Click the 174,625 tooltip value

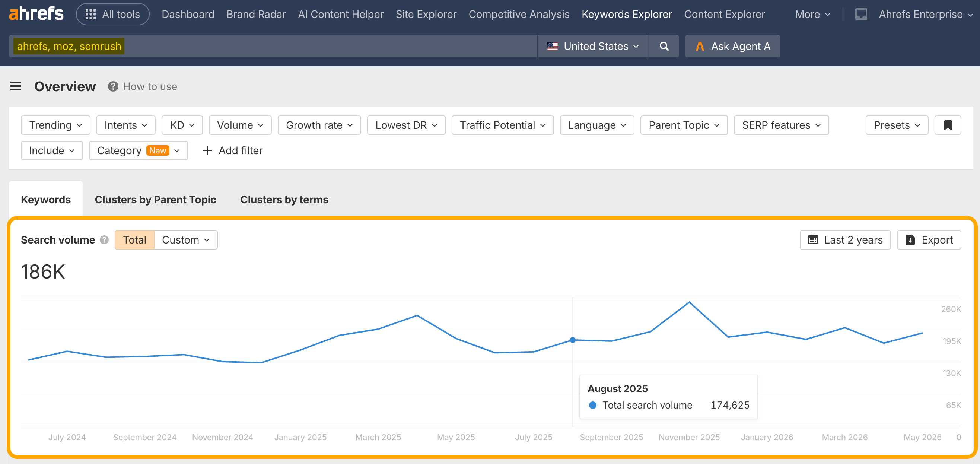click(x=730, y=405)
